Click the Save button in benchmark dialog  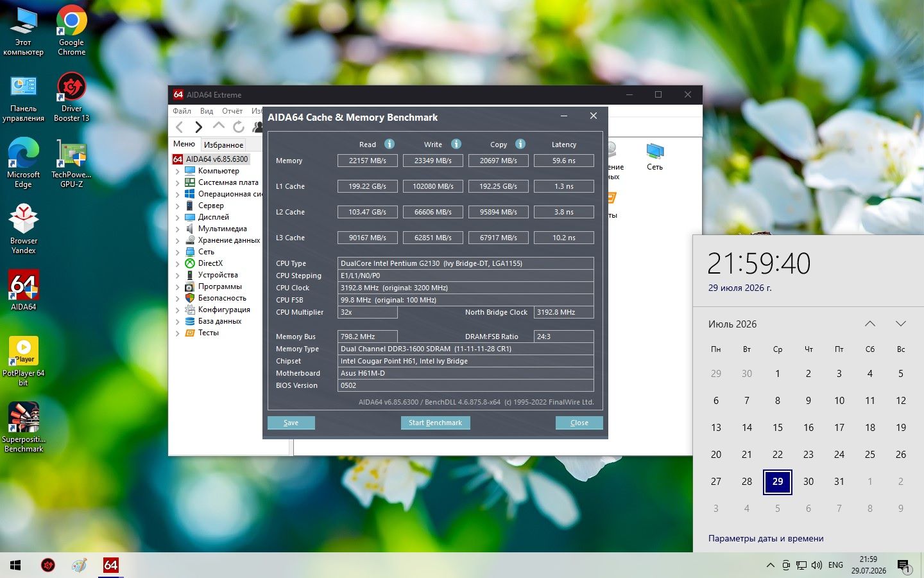coord(291,423)
